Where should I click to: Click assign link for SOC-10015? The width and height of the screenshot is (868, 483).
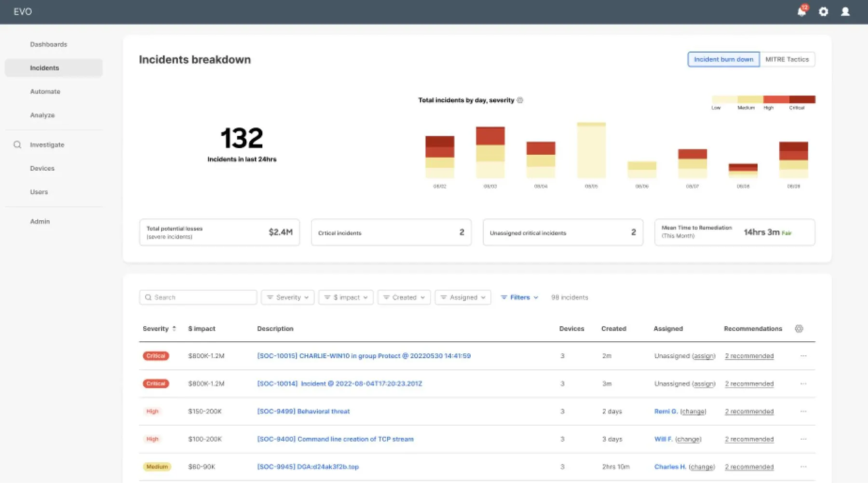pyautogui.click(x=704, y=356)
